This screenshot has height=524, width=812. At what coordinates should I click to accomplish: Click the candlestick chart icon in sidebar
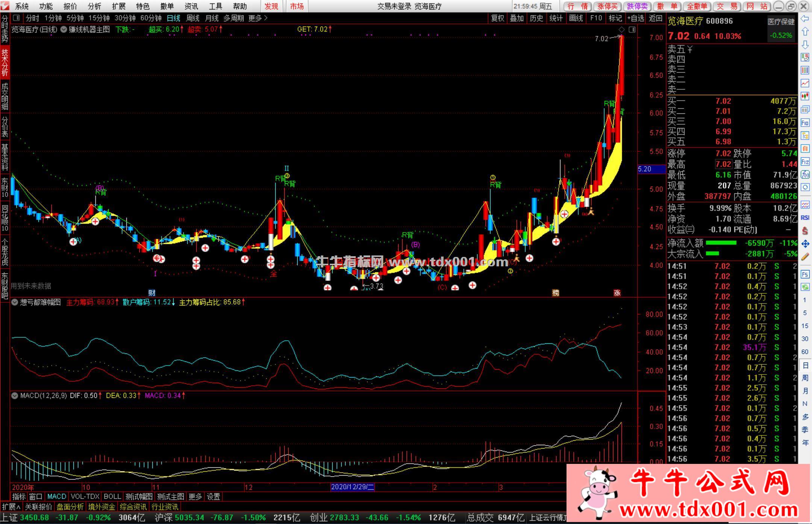(x=805, y=96)
